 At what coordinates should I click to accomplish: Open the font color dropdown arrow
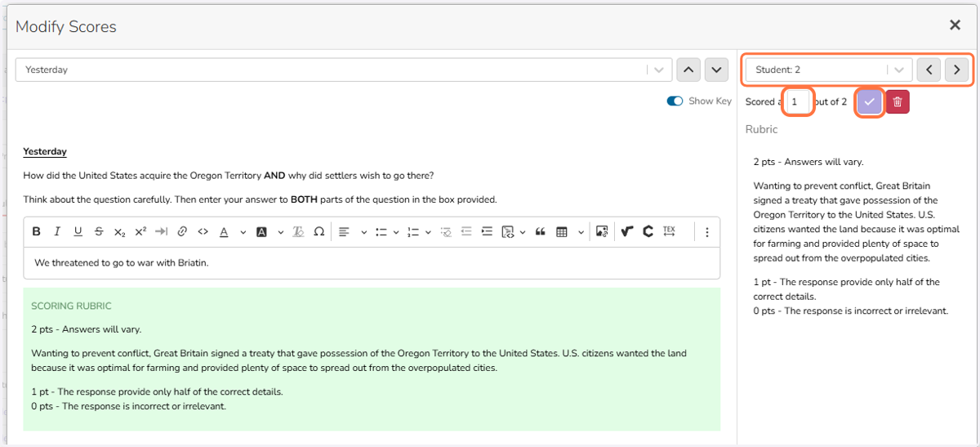[243, 232]
